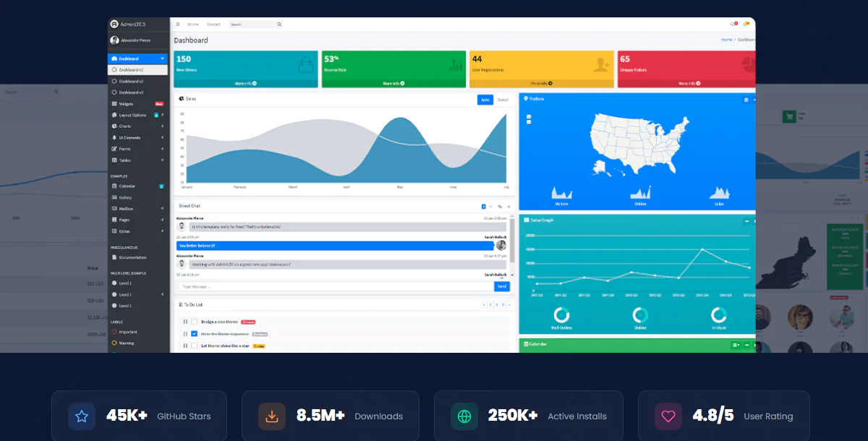Expand the Tables sidebar menu
This screenshot has height=441, width=868.
(137, 160)
